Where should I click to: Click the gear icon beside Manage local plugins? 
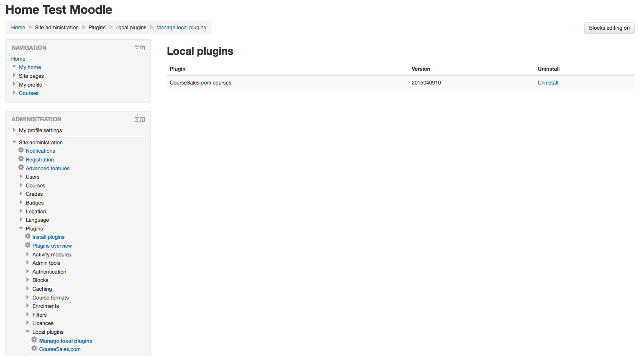click(34, 340)
